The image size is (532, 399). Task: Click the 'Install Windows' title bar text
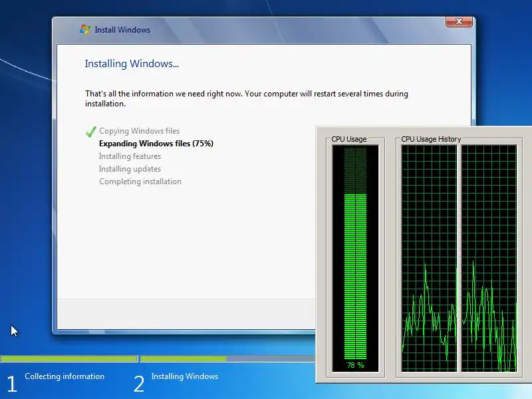(x=122, y=30)
